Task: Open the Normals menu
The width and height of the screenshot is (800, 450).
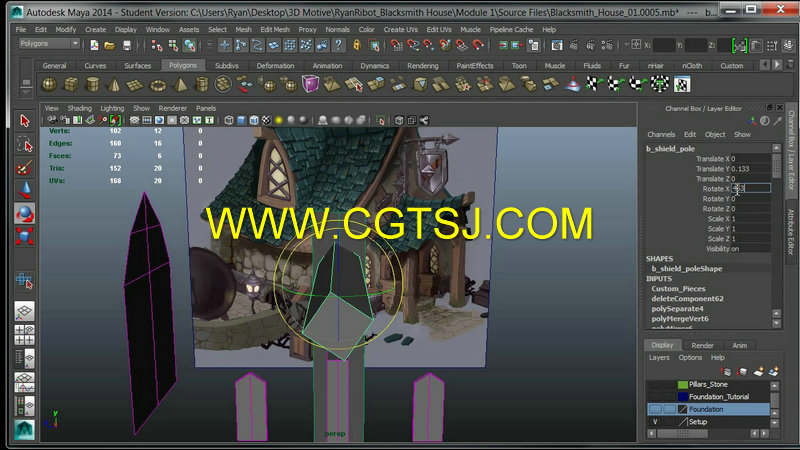Action: [x=337, y=30]
